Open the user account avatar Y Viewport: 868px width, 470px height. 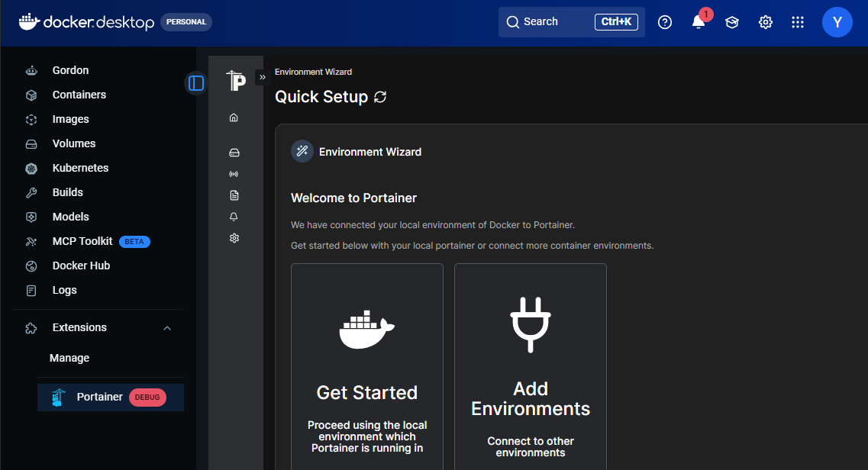coord(837,22)
